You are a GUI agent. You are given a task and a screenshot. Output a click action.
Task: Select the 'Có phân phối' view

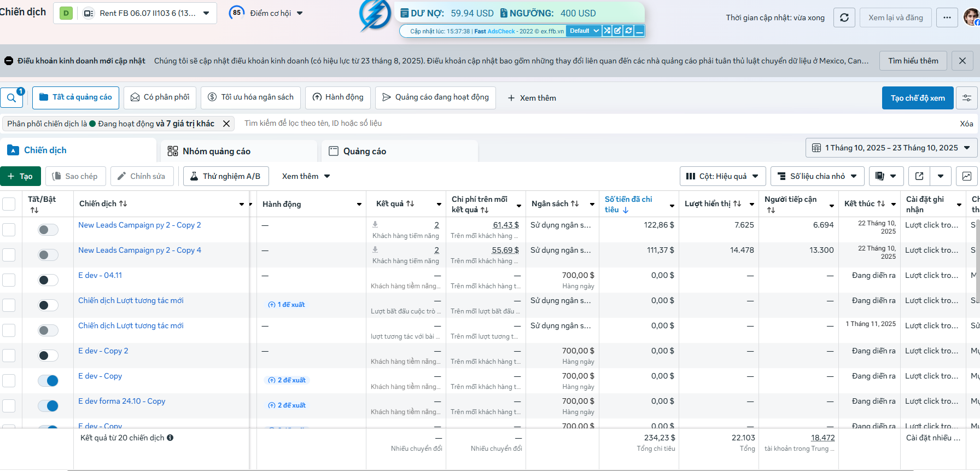click(x=160, y=97)
